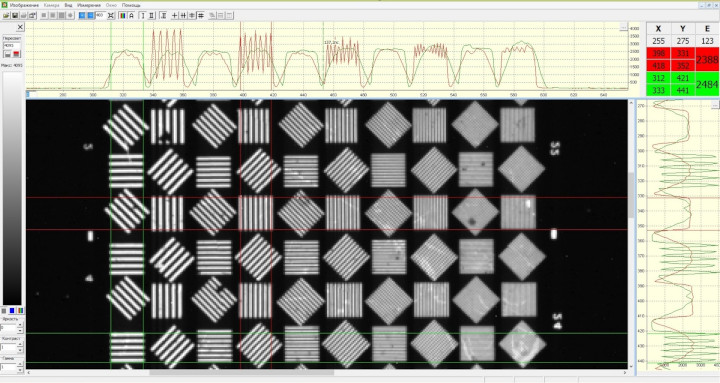
Task: Select the gray palette swatch
Action: tap(4, 311)
